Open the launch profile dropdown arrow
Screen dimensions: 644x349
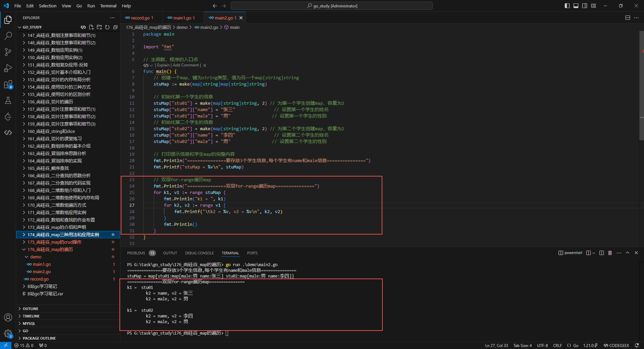tap(594, 253)
